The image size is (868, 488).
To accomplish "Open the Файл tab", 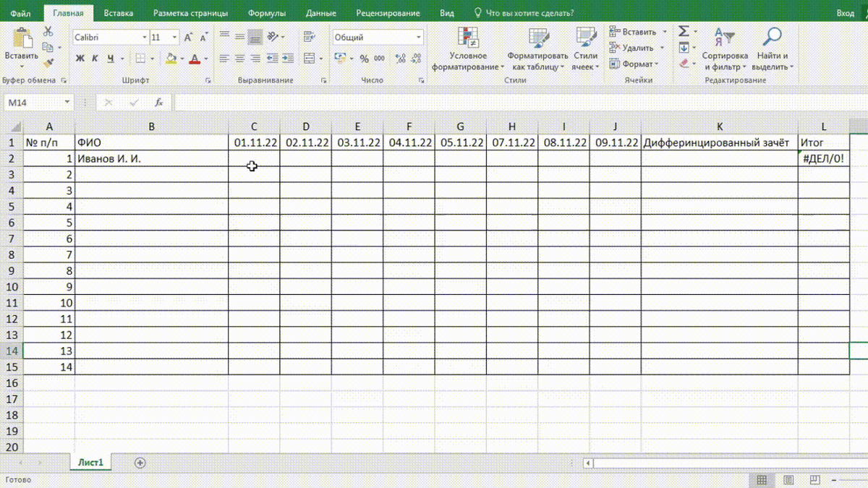I will click(x=20, y=13).
